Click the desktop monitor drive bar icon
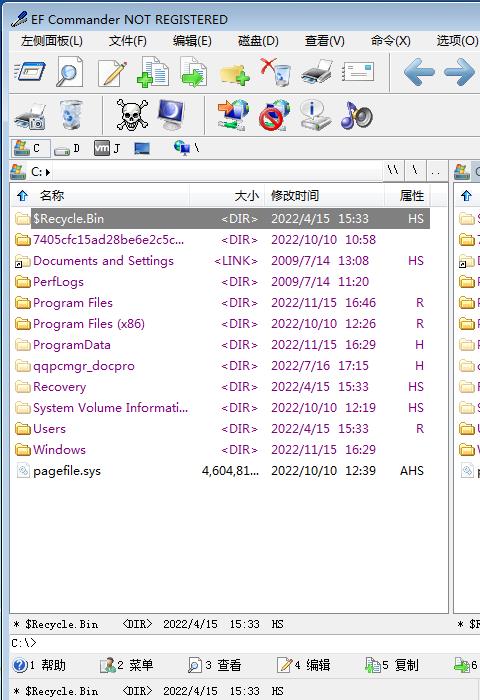 click(x=142, y=148)
